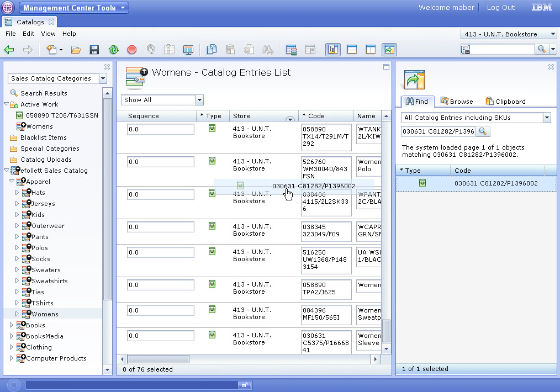Open the Management Center Tools button
Viewport: 560px width, 392px height.
pyautogui.click(x=74, y=8)
